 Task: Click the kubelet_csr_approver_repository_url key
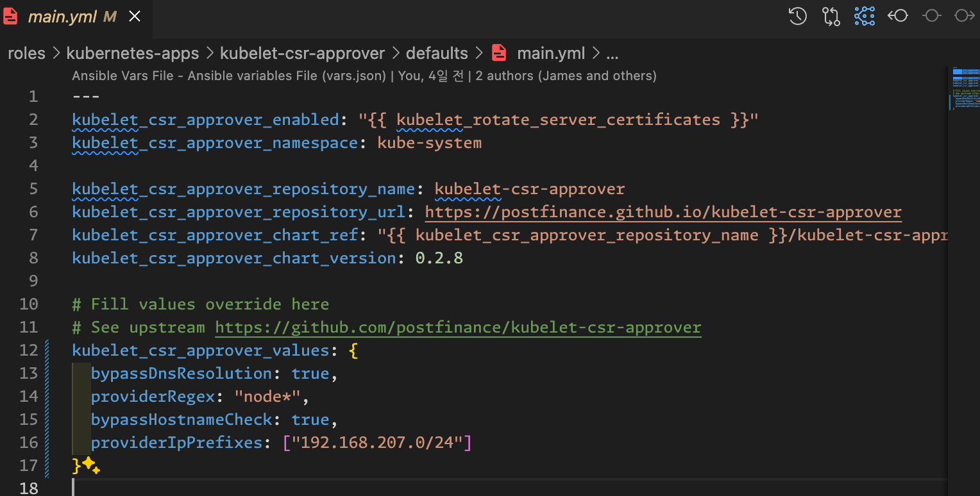click(x=239, y=211)
